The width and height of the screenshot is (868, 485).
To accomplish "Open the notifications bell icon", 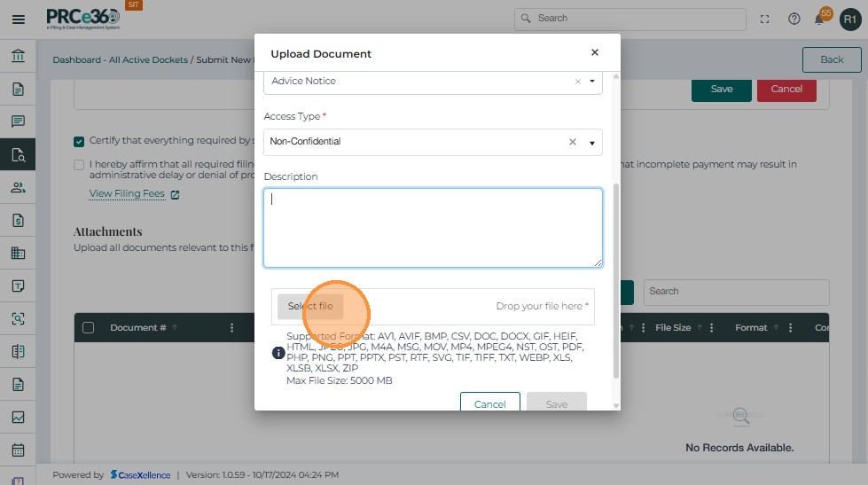I will [x=819, y=19].
